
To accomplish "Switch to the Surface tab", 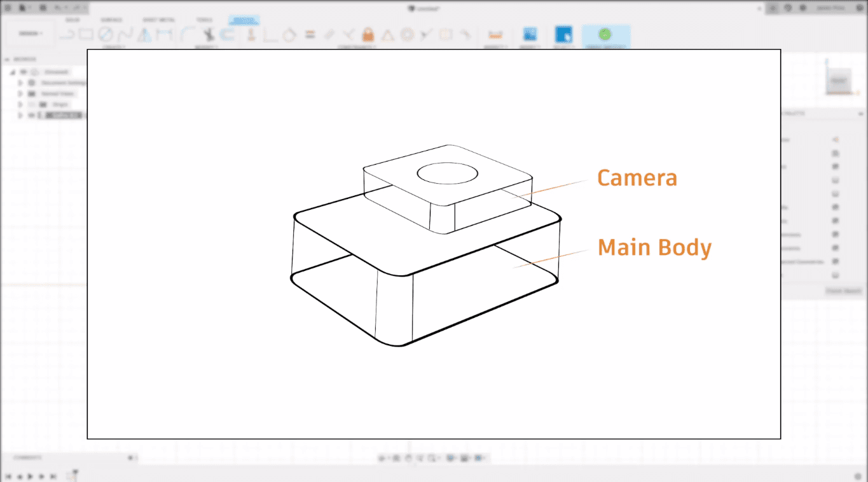I will pyautogui.click(x=111, y=20).
